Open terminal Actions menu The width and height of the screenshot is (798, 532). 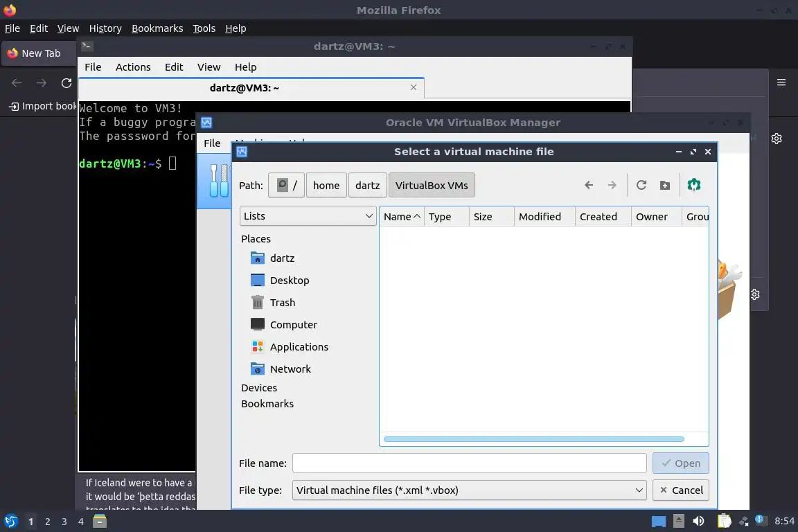coord(133,67)
